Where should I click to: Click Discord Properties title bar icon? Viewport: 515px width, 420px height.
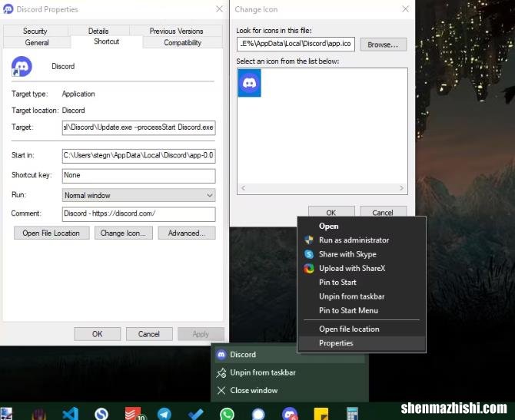(x=8, y=9)
